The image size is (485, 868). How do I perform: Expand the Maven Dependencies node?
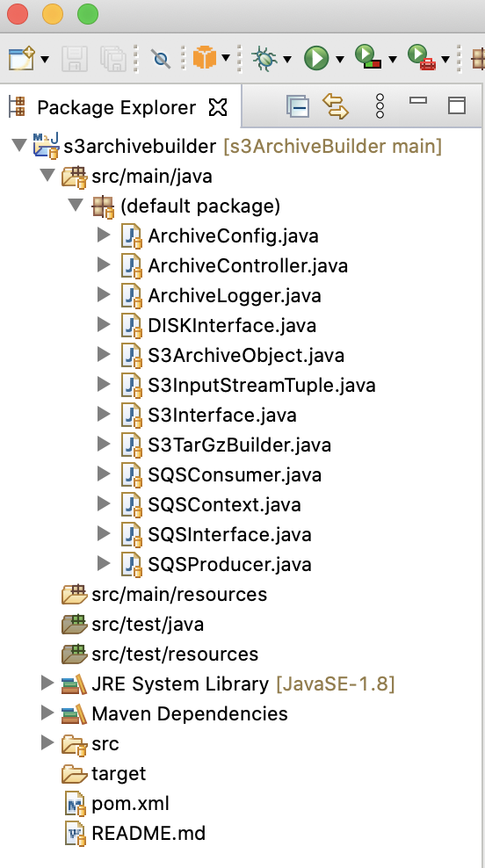click(x=47, y=713)
